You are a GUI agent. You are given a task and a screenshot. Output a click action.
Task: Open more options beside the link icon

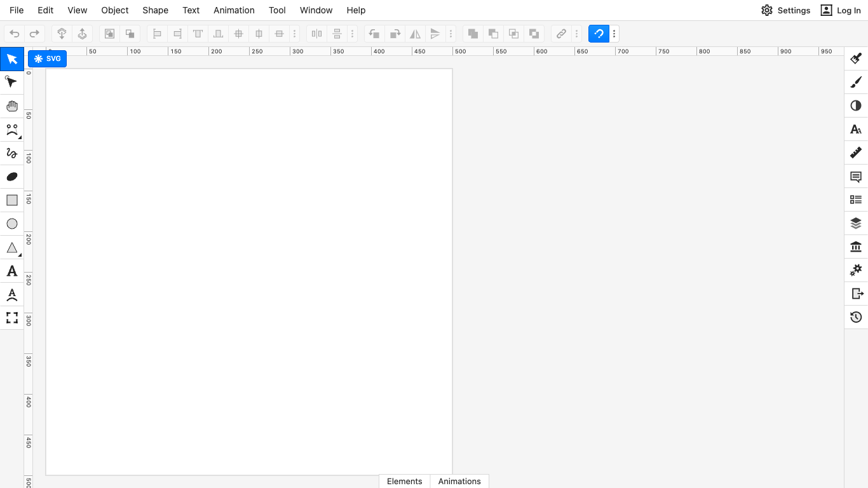pos(576,34)
